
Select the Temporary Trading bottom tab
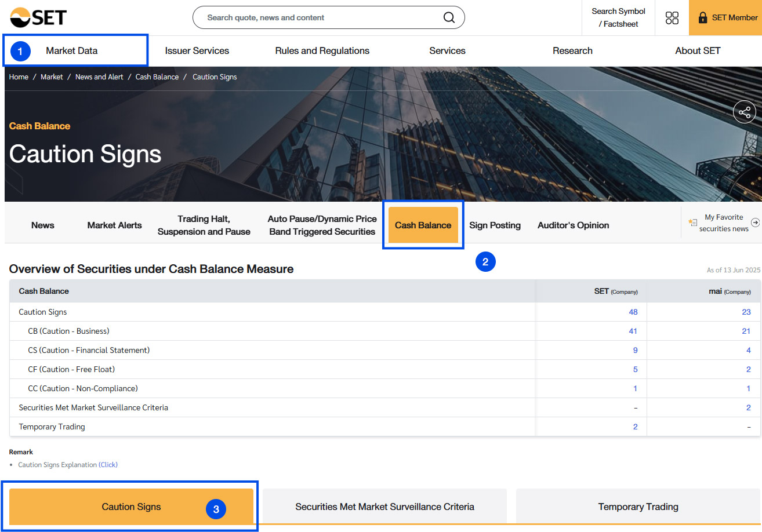point(638,507)
